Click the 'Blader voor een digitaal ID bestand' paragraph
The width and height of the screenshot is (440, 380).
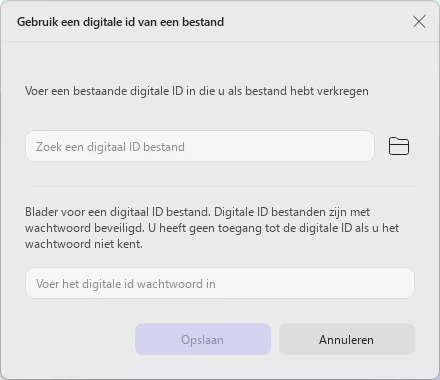coord(212,228)
